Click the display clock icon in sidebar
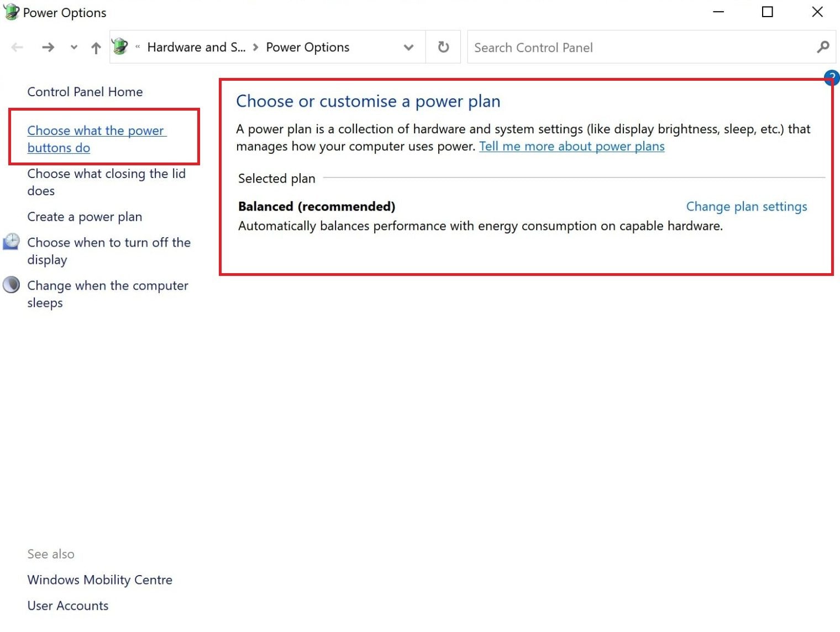 (x=11, y=242)
